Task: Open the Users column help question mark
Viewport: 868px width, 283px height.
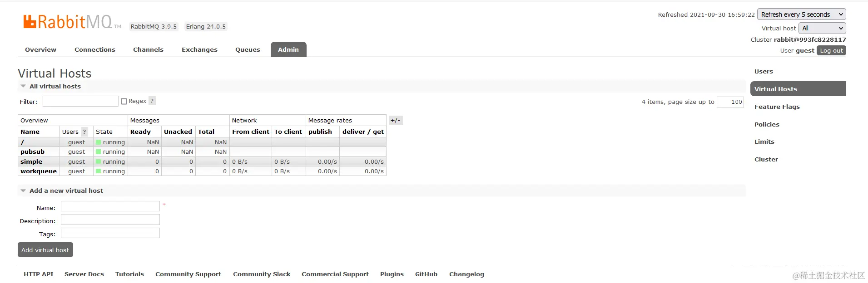Action: (84, 132)
